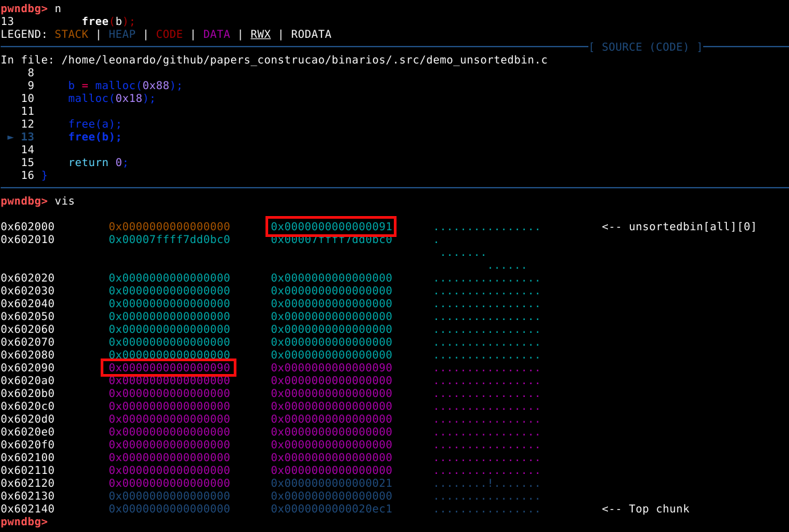
Task: Click the address 0x602000
Action: coord(27,226)
